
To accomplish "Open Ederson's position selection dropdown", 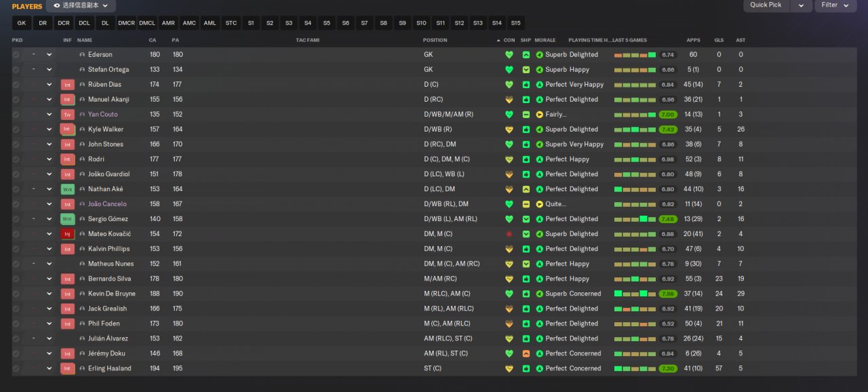I will point(49,55).
